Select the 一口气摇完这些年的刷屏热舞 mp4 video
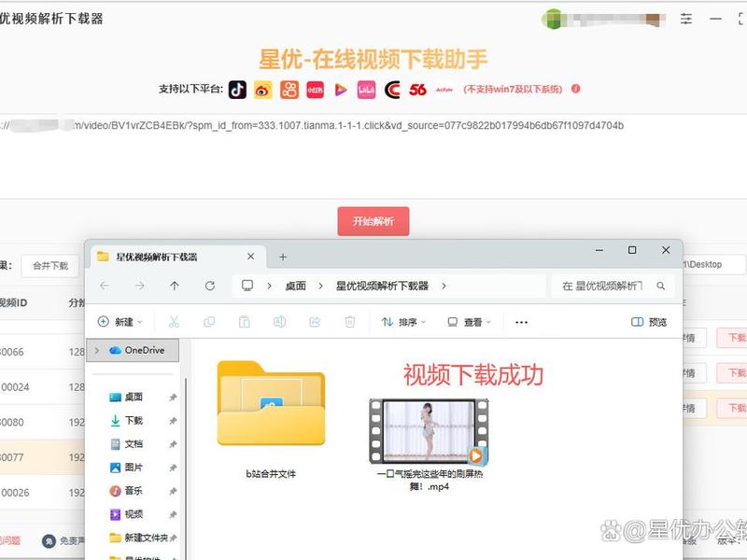This screenshot has height=560, width=747. (429, 445)
